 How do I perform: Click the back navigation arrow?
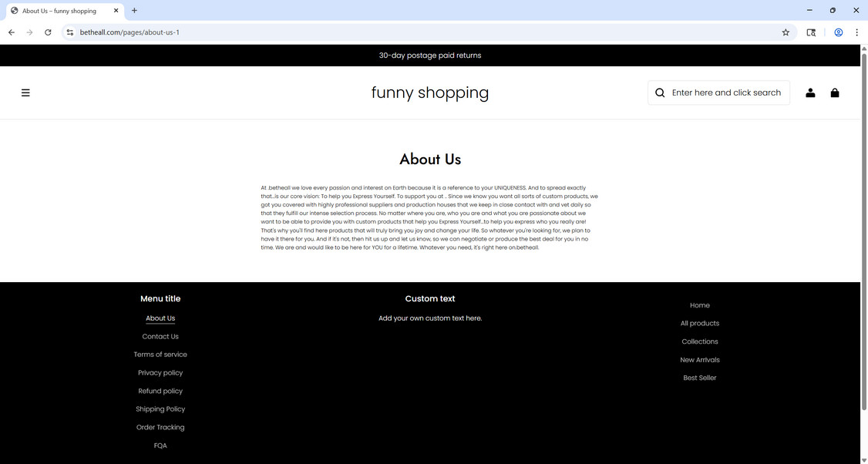coord(11,32)
